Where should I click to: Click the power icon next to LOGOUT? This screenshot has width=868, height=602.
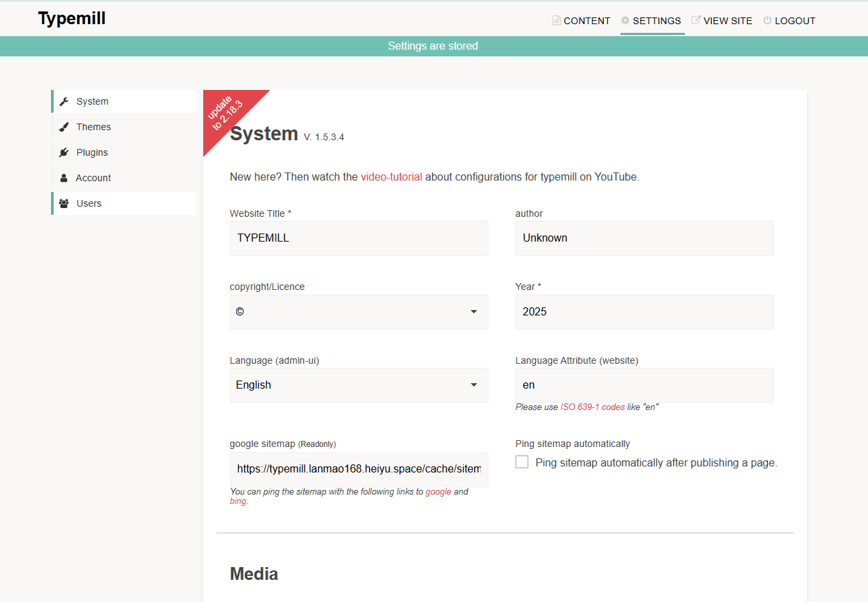[x=767, y=20]
